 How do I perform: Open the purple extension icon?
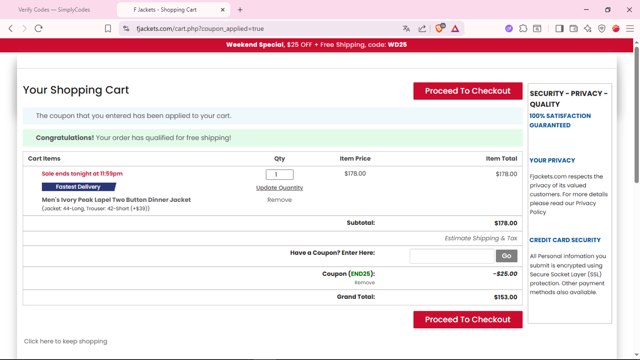(x=509, y=29)
